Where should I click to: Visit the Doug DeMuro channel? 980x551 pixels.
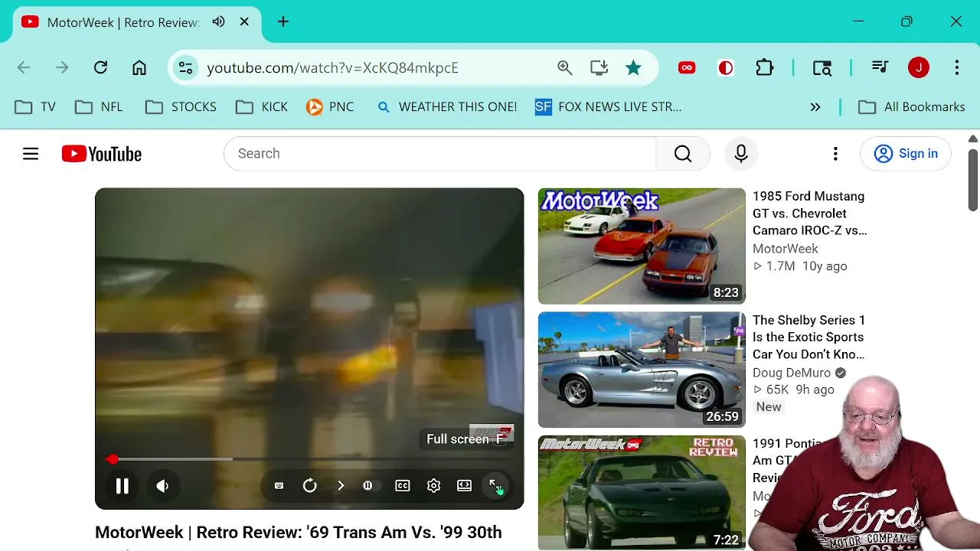coord(792,373)
